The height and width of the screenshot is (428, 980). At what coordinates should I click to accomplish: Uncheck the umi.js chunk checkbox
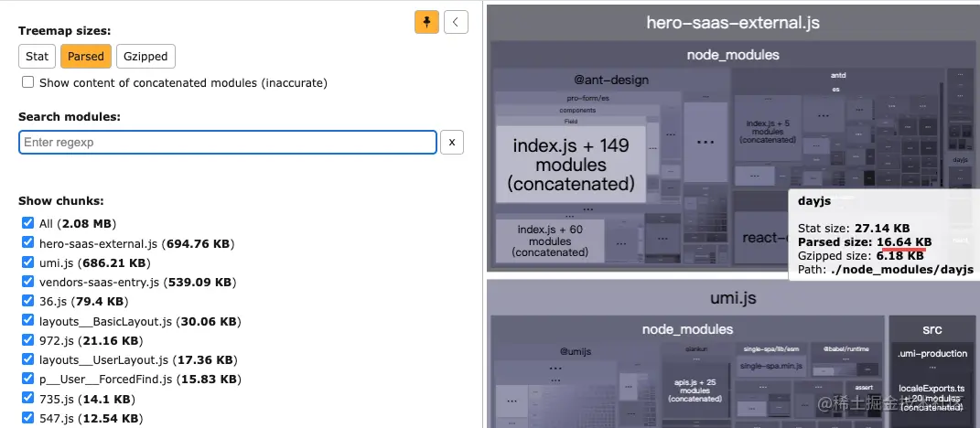pyautogui.click(x=27, y=262)
